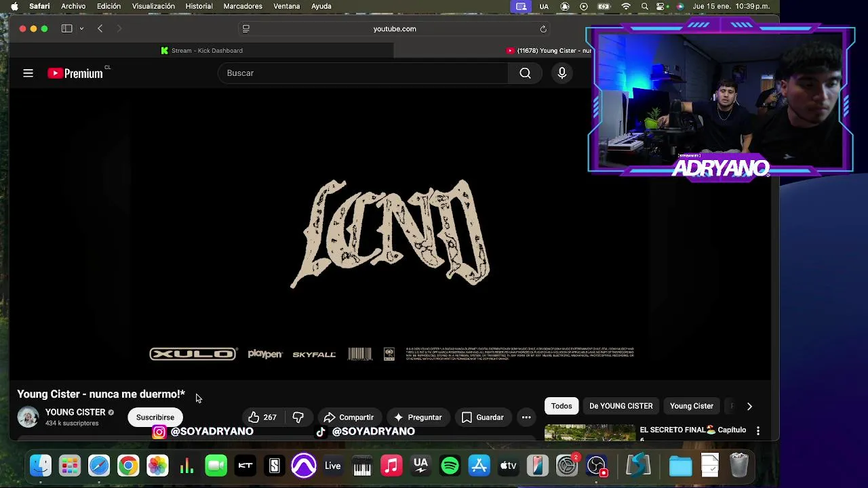Like the video with 267 likes
The height and width of the screenshot is (488, 868).
pyautogui.click(x=262, y=418)
